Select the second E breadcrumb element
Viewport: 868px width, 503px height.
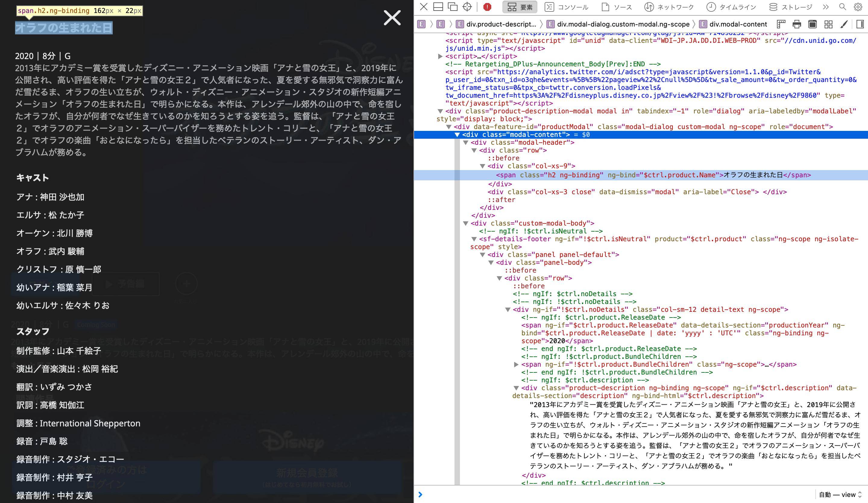point(441,24)
